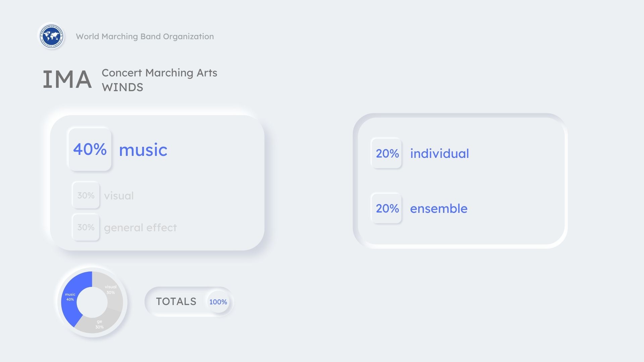Click the "ensemble" label text
The height and width of the screenshot is (362, 644).
[439, 208]
